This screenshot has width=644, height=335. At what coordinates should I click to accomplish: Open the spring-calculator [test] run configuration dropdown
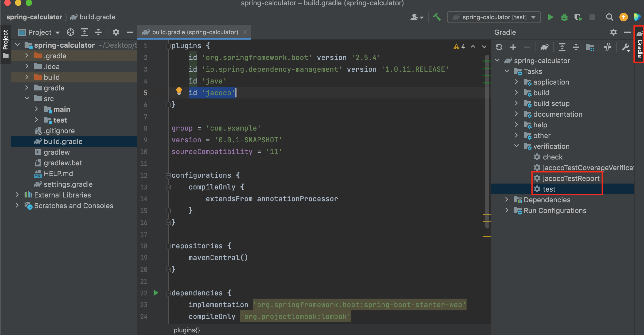click(x=494, y=17)
